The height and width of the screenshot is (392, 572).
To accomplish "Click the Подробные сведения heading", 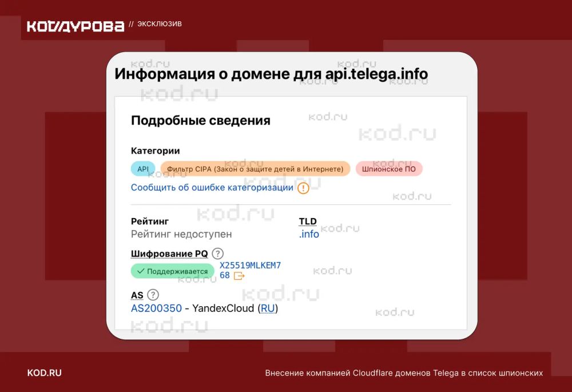I will tap(200, 121).
